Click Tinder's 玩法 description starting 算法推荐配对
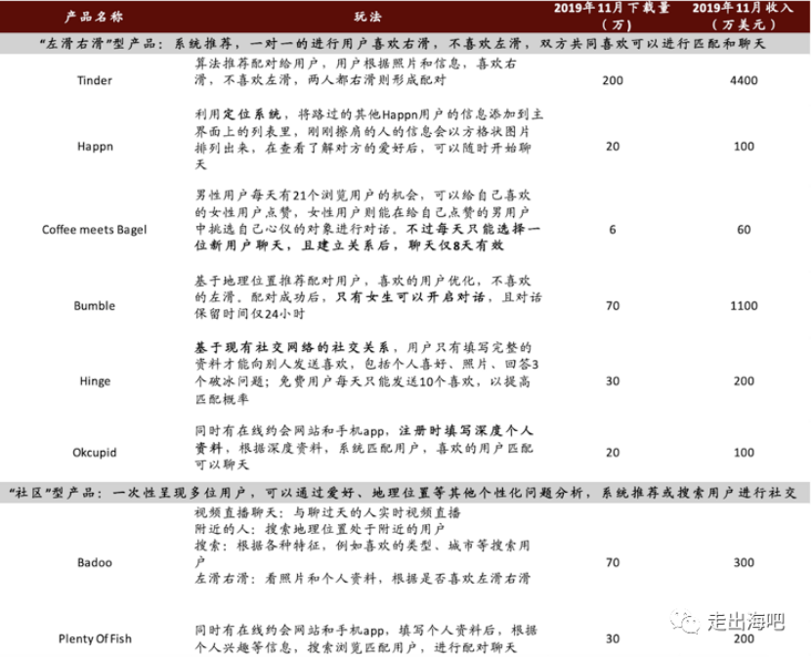 (x=356, y=72)
